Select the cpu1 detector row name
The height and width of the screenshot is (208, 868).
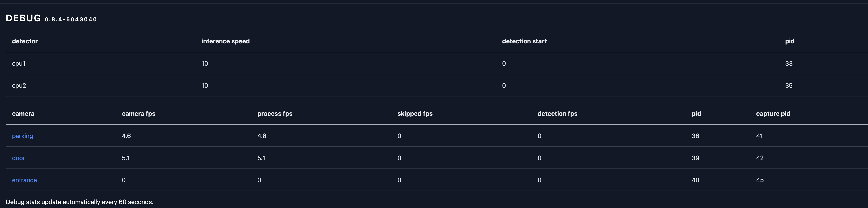19,64
